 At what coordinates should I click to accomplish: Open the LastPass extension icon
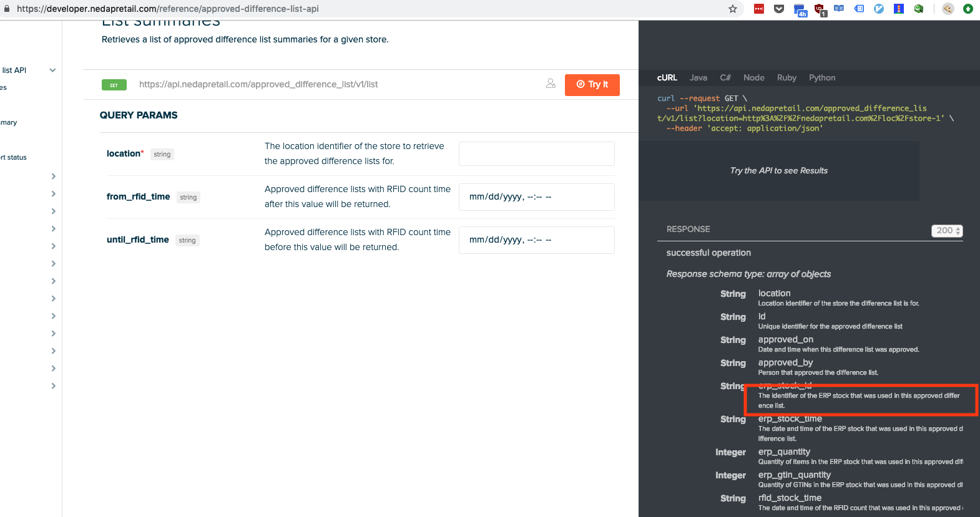coord(759,9)
